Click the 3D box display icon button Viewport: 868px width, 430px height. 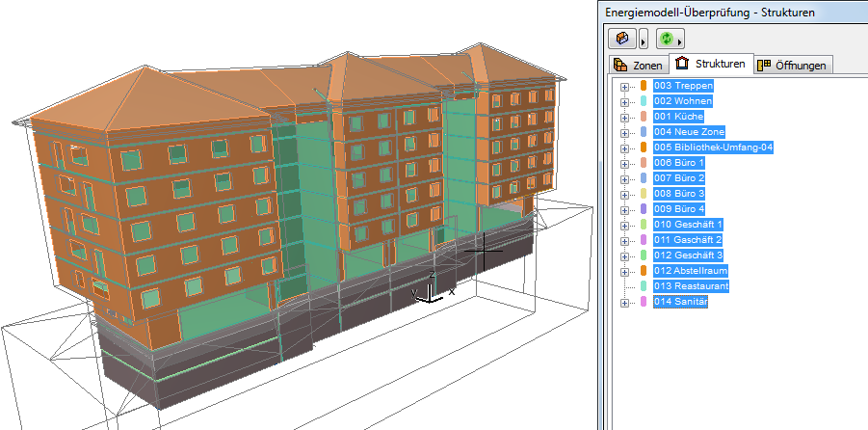pyautogui.click(x=622, y=39)
